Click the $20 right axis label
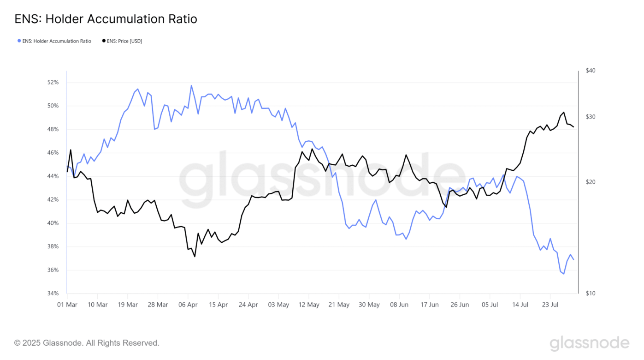 point(591,182)
